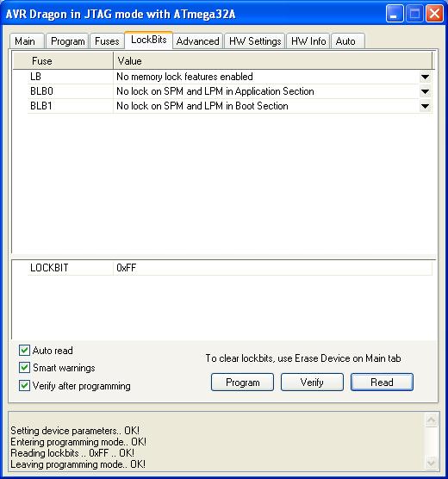
Task: Minimize the AVR Dragon window
Action: (395, 14)
